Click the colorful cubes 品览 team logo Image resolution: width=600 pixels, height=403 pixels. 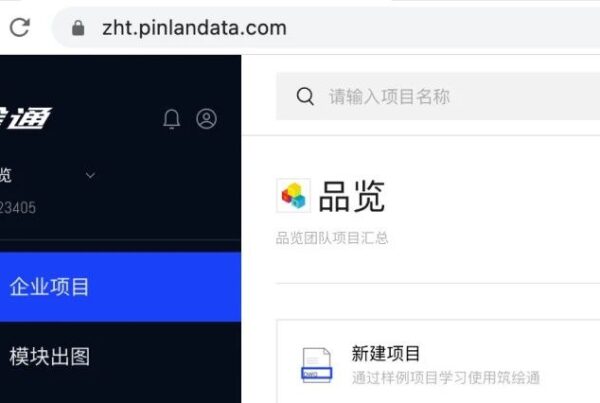coord(293,196)
